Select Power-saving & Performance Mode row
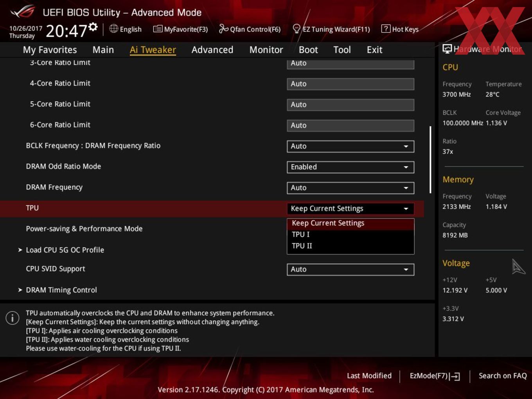The image size is (532, 399). click(x=84, y=229)
